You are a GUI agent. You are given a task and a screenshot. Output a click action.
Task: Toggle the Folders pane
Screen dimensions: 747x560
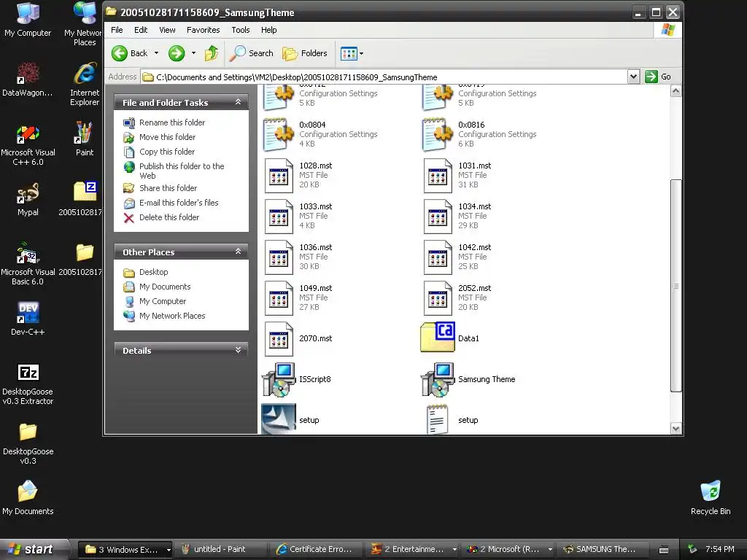(x=305, y=53)
